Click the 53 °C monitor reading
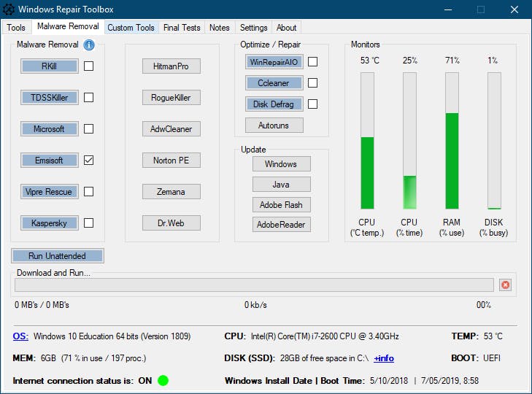 [369, 61]
